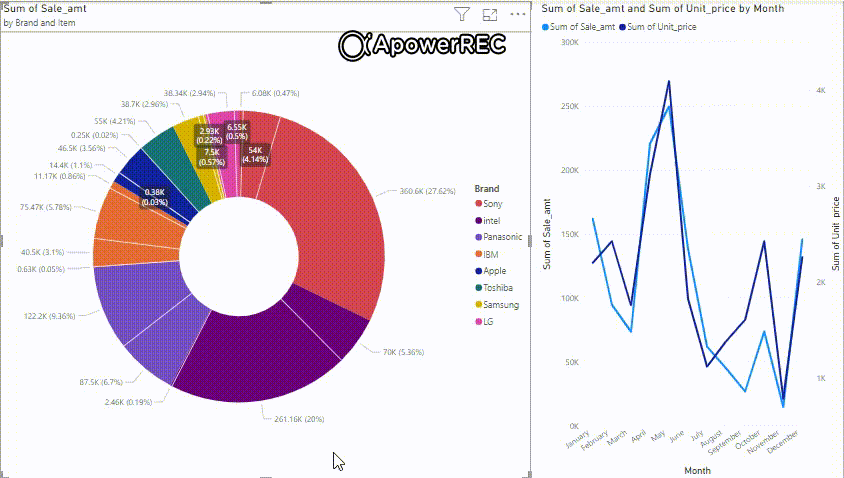Select Toshiba in the Brand legend
Image resolution: width=844 pixels, height=478 pixels.
click(494, 287)
